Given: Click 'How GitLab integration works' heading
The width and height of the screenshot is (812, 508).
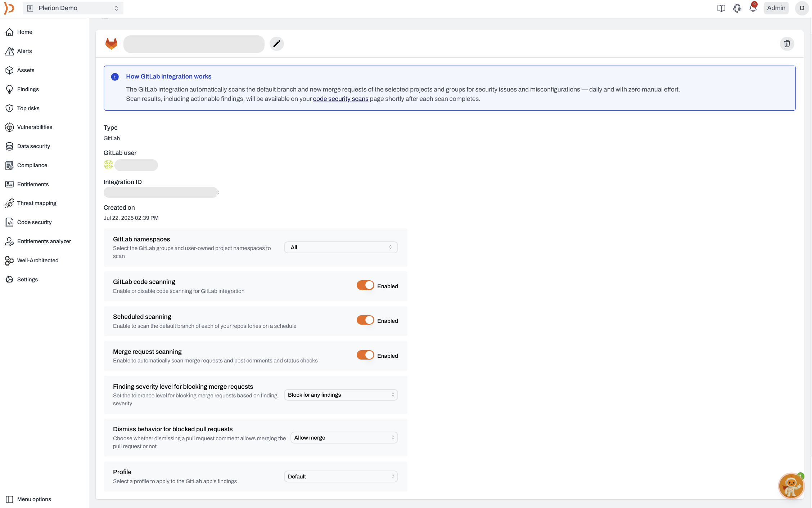Looking at the screenshot, I should [168, 76].
